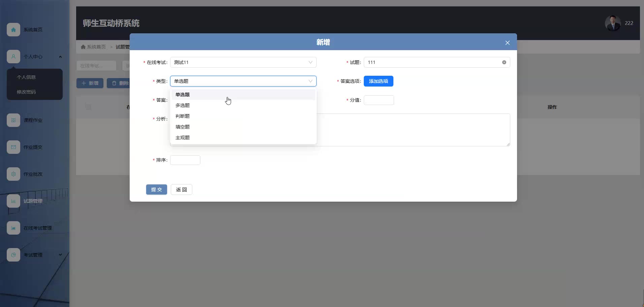Open 修改密码 in the sidebar submenu

[x=26, y=92]
